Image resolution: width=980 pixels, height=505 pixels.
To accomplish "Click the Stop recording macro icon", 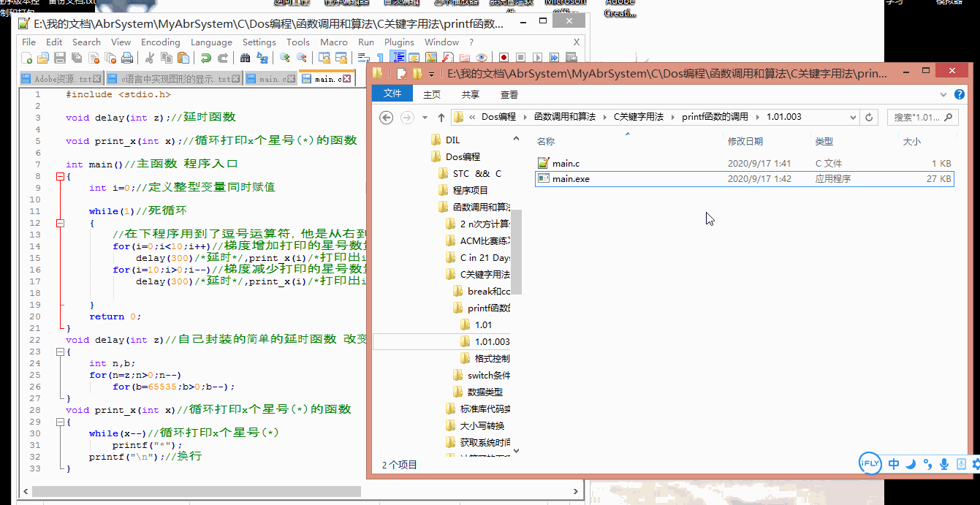I will pyautogui.click(x=520, y=58).
